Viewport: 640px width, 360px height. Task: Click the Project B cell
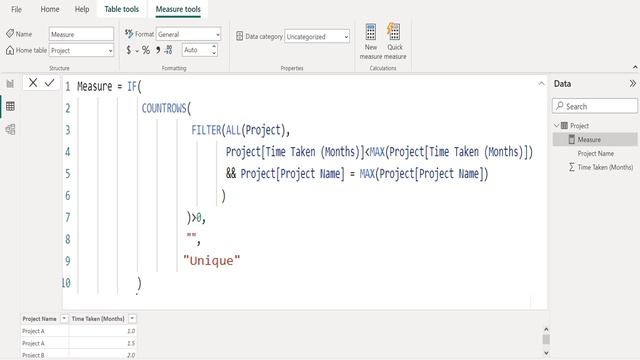(33, 355)
